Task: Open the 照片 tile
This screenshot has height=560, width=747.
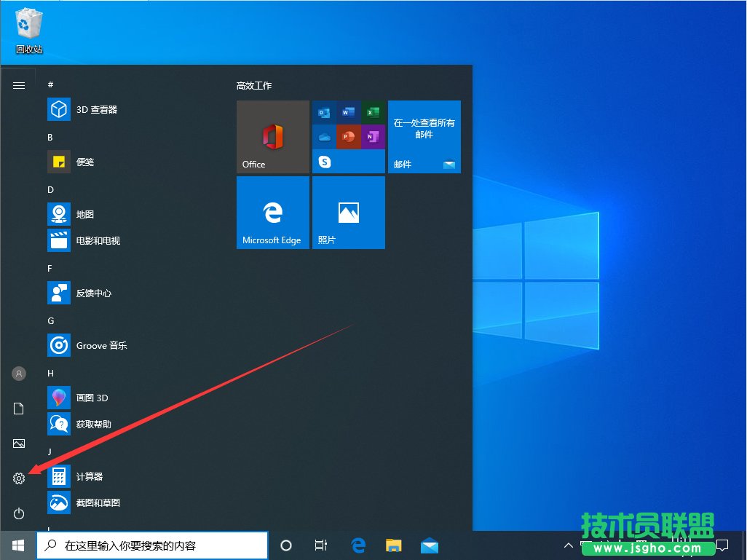Action: pos(348,212)
